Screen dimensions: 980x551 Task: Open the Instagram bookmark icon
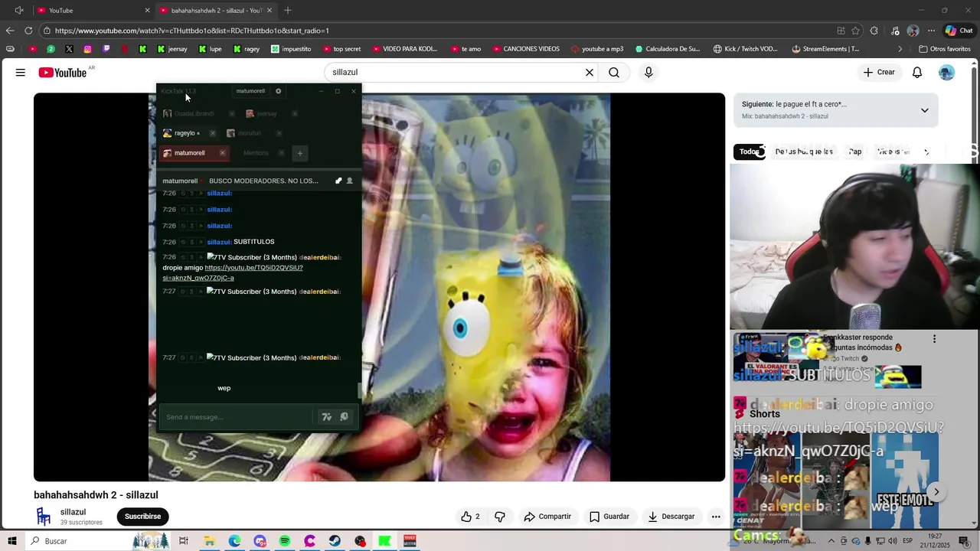pyautogui.click(x=88, y=49)
